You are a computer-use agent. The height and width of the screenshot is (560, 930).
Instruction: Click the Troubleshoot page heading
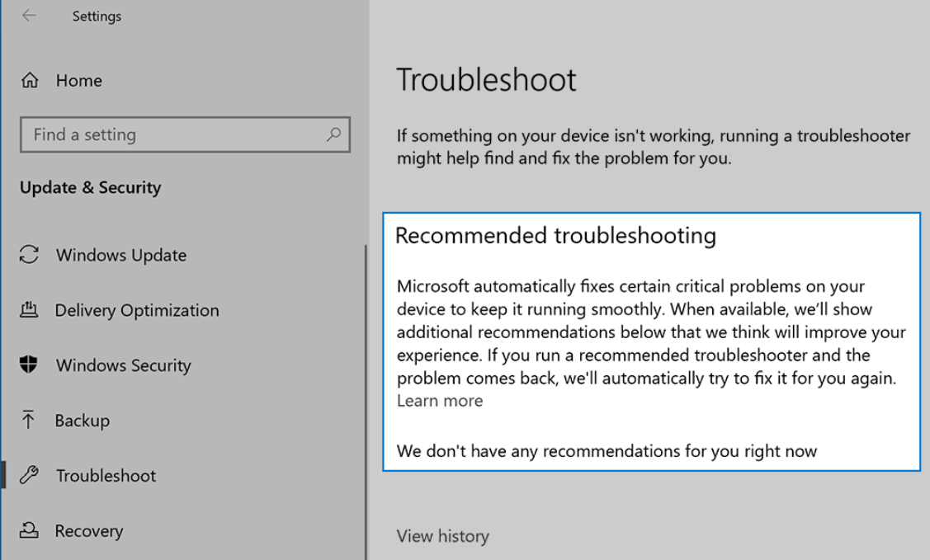coord(485,79)
